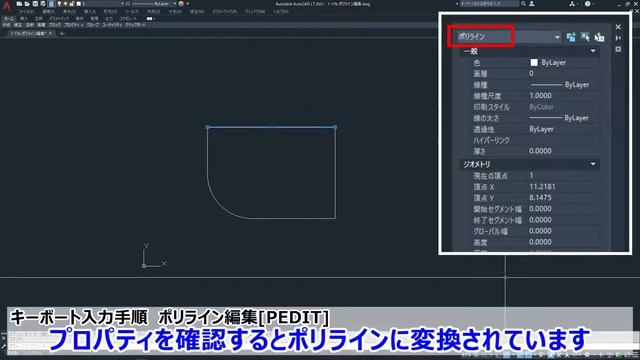Screen dimensions: 640x360
Task: Click the highlighted Plot icon in quick access toolbar
Action: [x=51, y=4]
